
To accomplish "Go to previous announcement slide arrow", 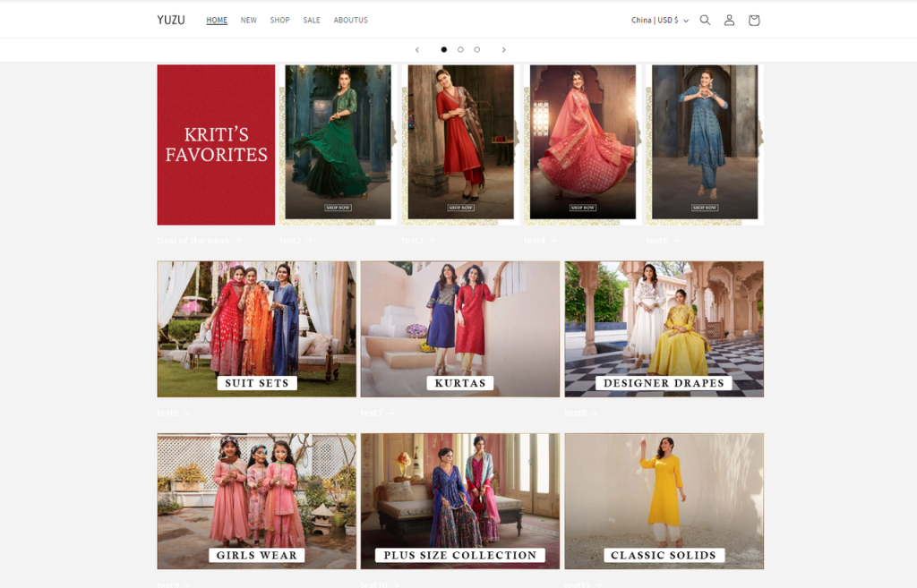I will tap(417, 50).
